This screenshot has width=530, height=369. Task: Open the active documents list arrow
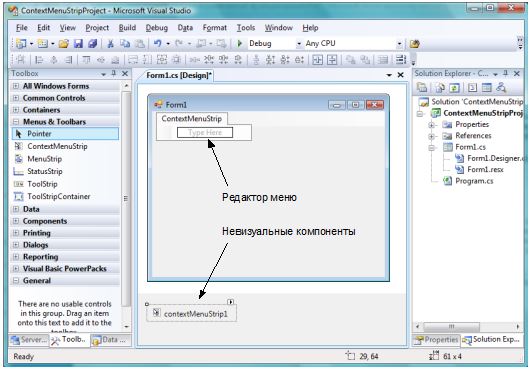[x=389, y=75]
